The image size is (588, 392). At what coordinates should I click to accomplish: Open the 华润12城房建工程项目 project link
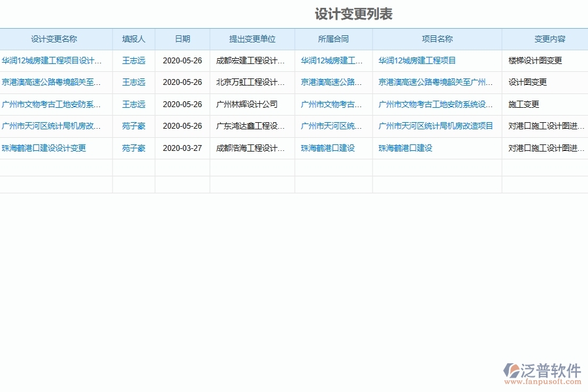pyautogui.click(x=423, y=60)
